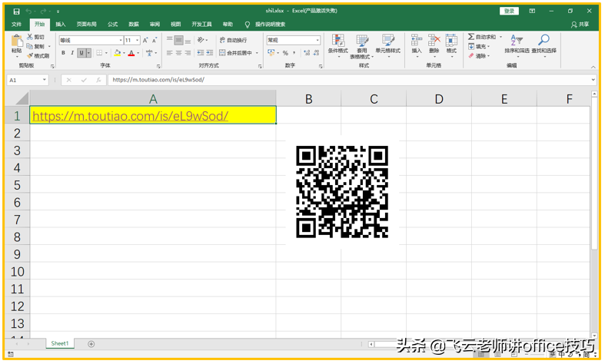Click the borders grid icon
Image resolution: width=605 pixels, height=364 pixels.
tap(99, 53)
